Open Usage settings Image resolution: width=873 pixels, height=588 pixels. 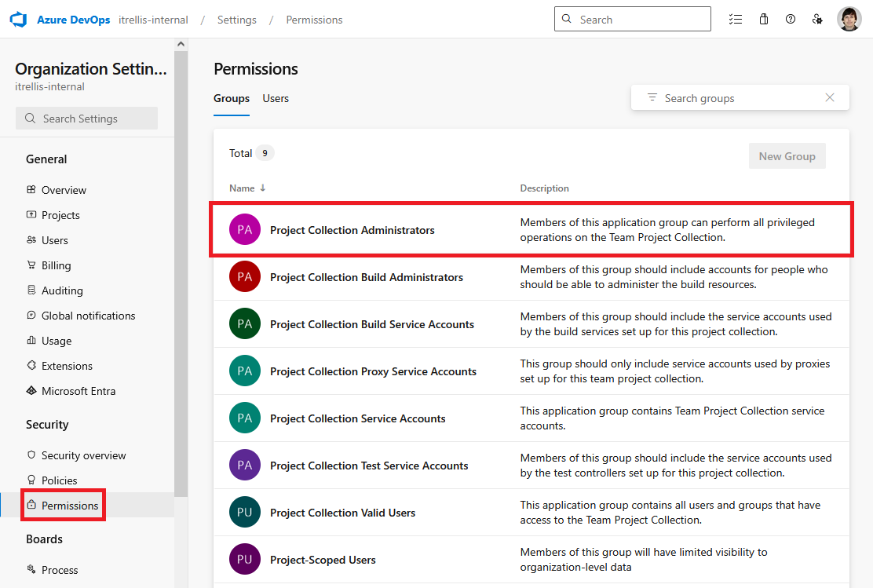[57, 341]
